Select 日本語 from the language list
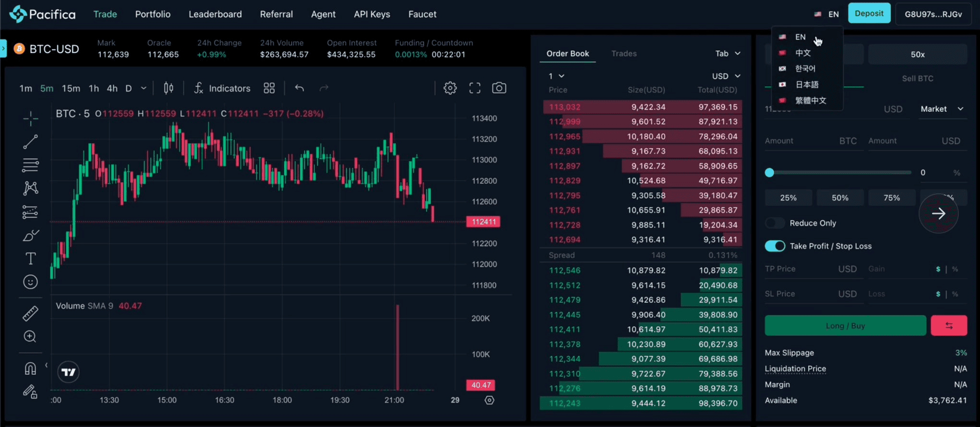Viewport: 980px width, 427px height. (807, 84)
